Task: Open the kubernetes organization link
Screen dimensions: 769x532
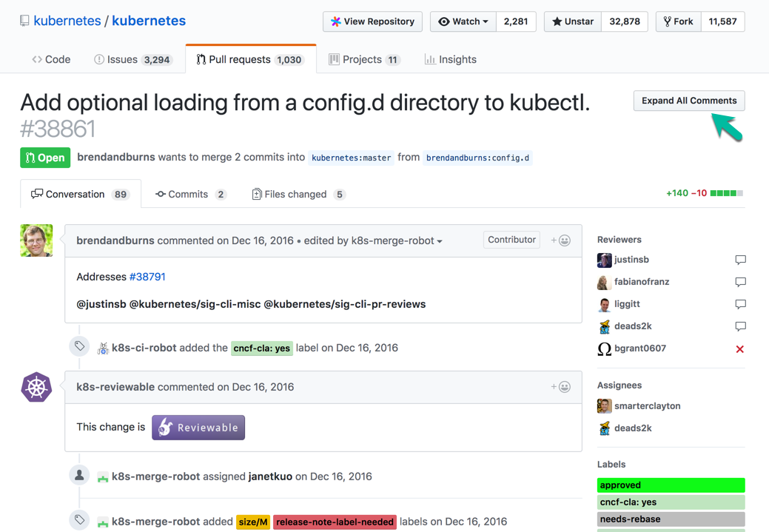Action: 67,21
